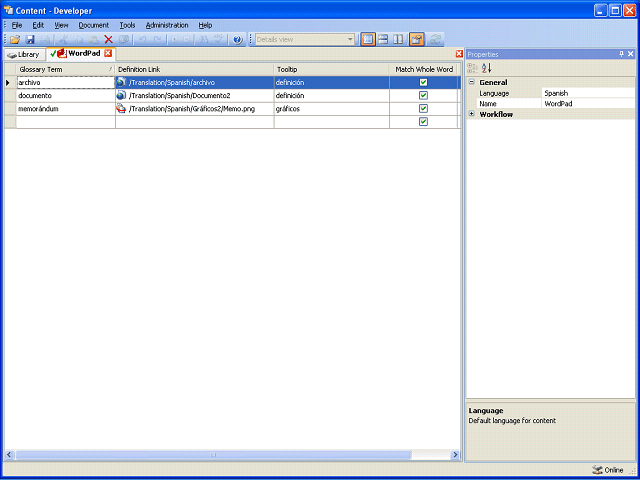This screenshot has height=480, width=640.
Task: Switch to the Library tab
Action: click(x=24, y=54)
